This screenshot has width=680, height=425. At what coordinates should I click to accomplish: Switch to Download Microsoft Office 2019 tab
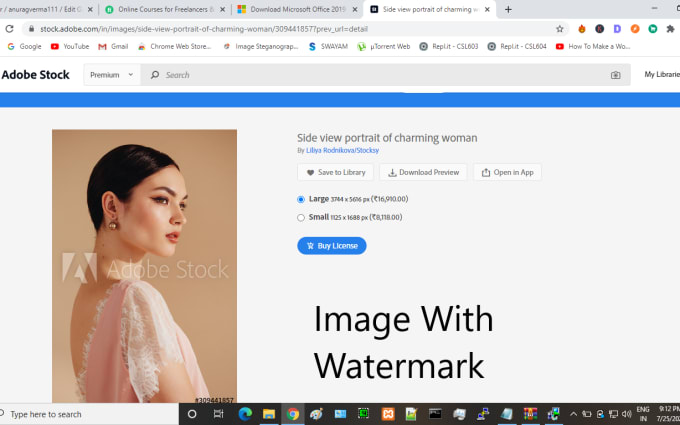tap(298, 10)
